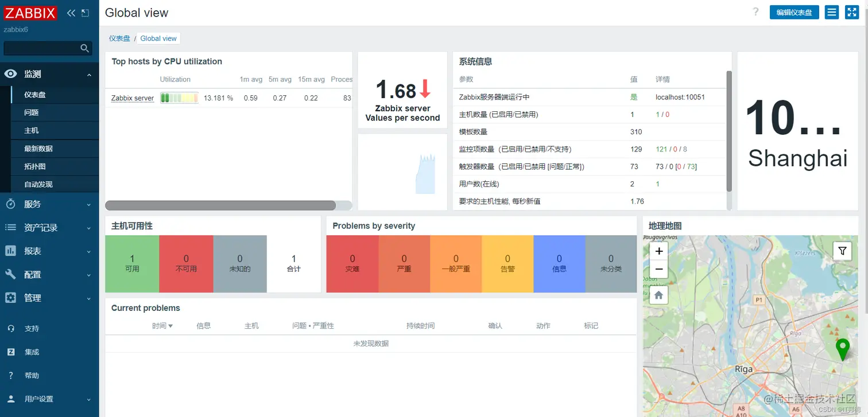Open 拓扑图 in sidebar

point(55,166)
